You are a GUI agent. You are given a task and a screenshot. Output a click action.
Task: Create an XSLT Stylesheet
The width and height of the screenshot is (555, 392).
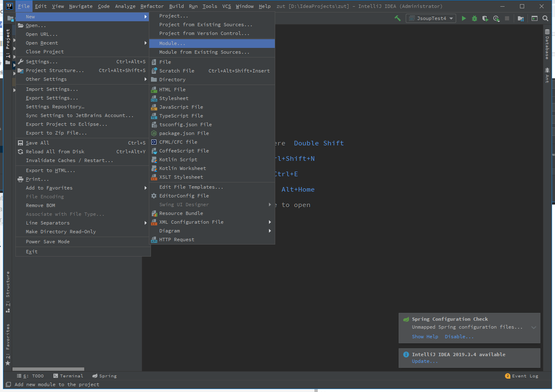click(x=212, y=177)
